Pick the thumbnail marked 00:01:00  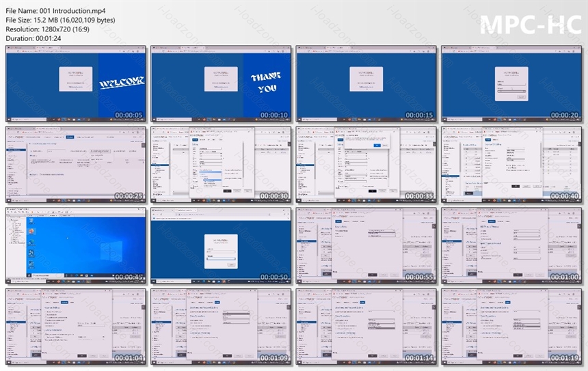pos(512,245)
